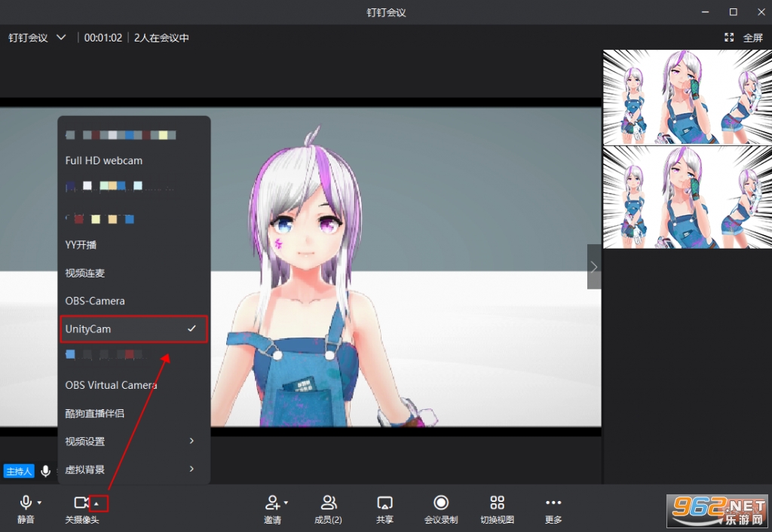Viewport: 772px width, 532px height.
Task: Expand the 钉钉会议 title dropdown
Action: tap(61, 38)
